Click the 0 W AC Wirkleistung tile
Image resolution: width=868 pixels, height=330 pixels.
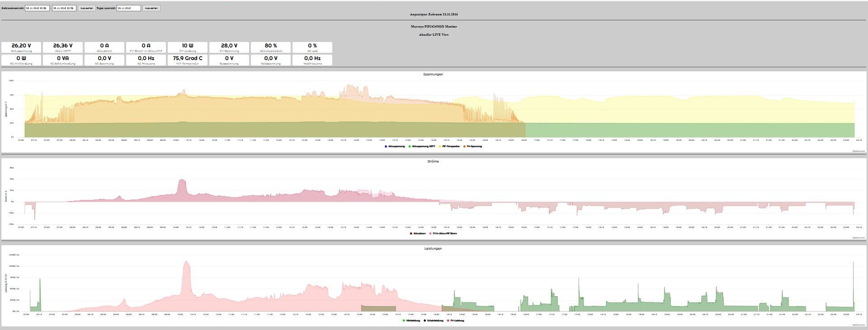click(21, 60)
